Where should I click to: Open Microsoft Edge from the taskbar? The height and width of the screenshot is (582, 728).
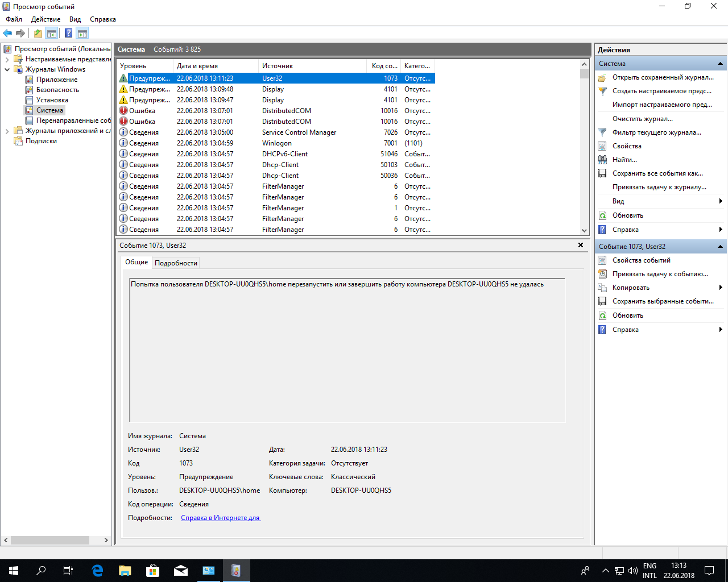pyautogui.click(x=97, y=571)
